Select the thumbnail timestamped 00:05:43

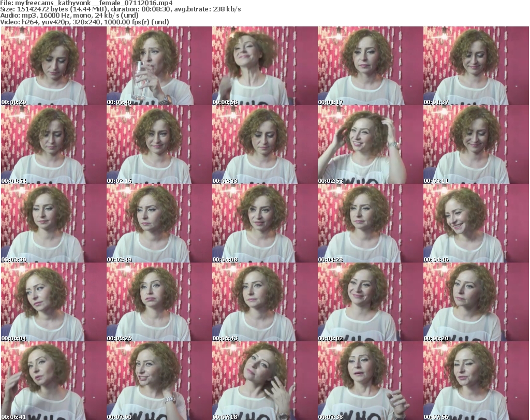point(264,302)
